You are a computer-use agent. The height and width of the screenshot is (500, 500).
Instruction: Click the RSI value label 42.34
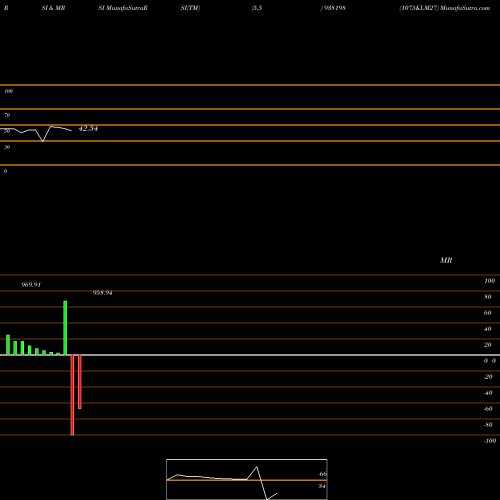[x=88, y=128]
